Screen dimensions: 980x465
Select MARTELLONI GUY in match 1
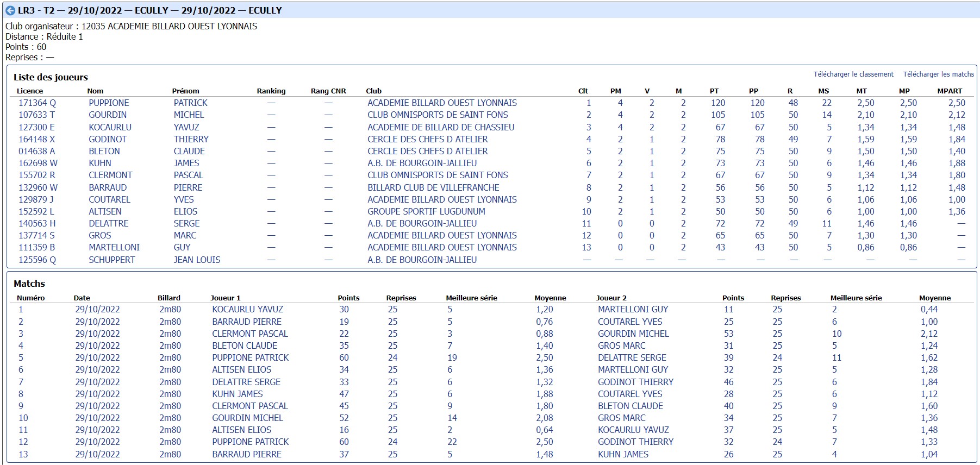click(633, 309)
